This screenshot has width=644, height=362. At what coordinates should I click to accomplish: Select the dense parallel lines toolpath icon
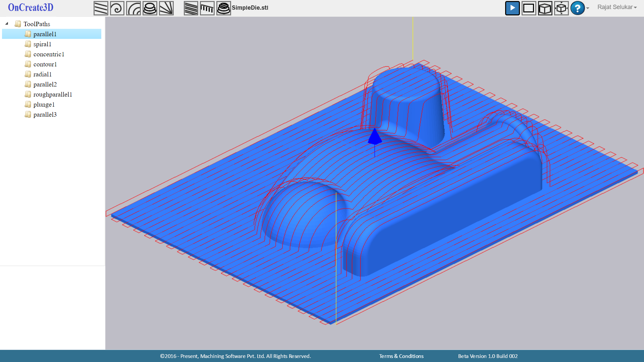[191, 8]
